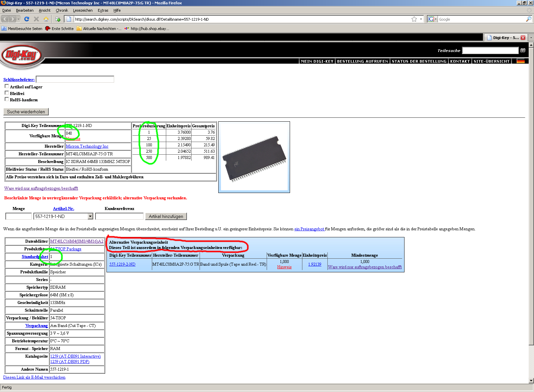
Task: Open SITE-ÜBERSICHT navigation item
Action: [x=492, y=61]
